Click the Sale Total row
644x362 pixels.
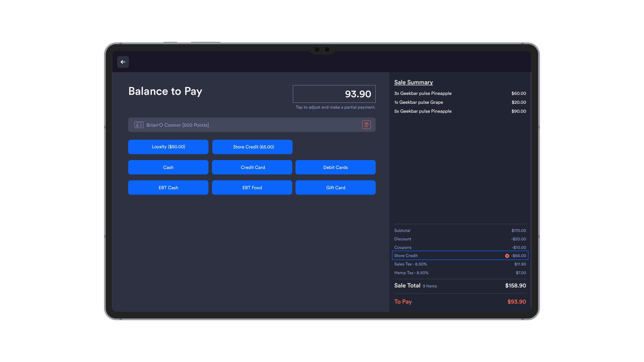click(x=460, y=285)
